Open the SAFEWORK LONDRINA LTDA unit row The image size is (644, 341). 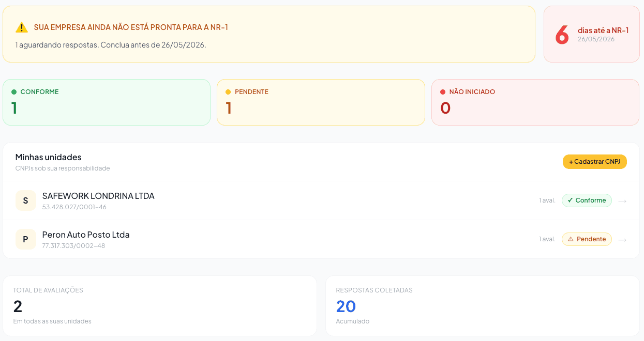coord(321,200)
